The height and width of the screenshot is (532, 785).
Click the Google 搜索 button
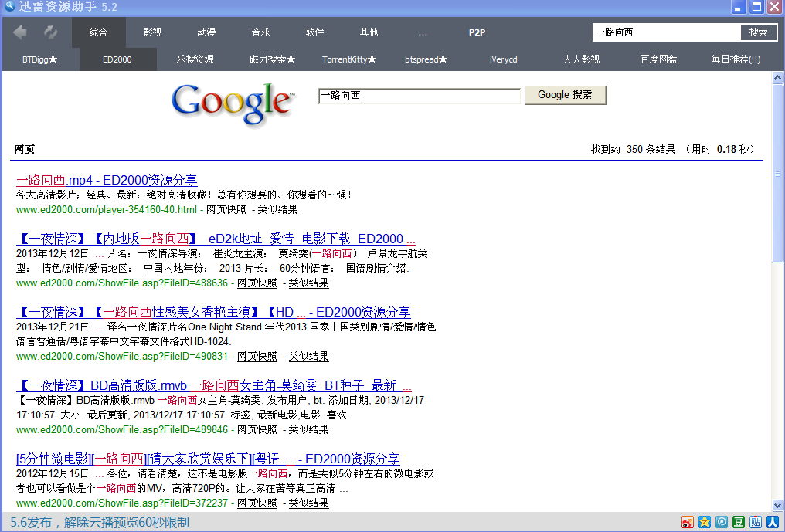(566, 95)
